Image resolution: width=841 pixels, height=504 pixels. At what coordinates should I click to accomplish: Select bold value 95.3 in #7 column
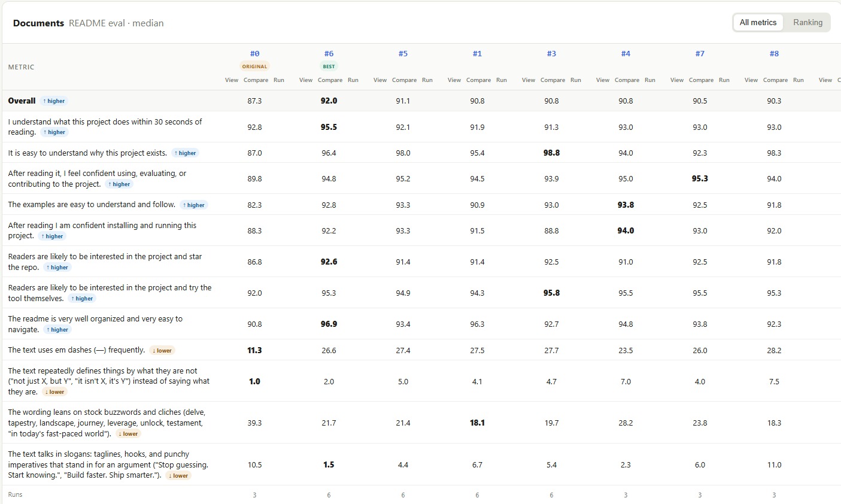700,178
